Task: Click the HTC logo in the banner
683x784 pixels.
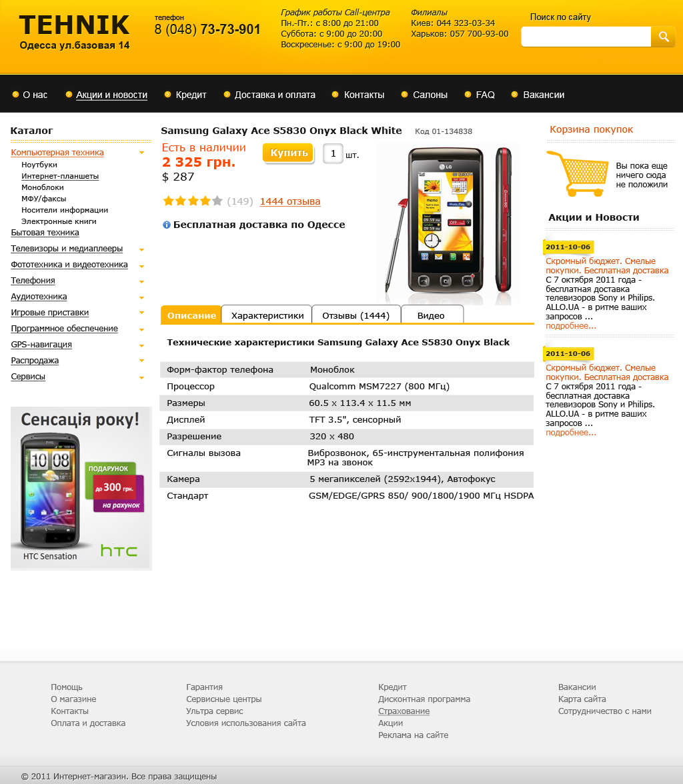Action: pos(119,551)
